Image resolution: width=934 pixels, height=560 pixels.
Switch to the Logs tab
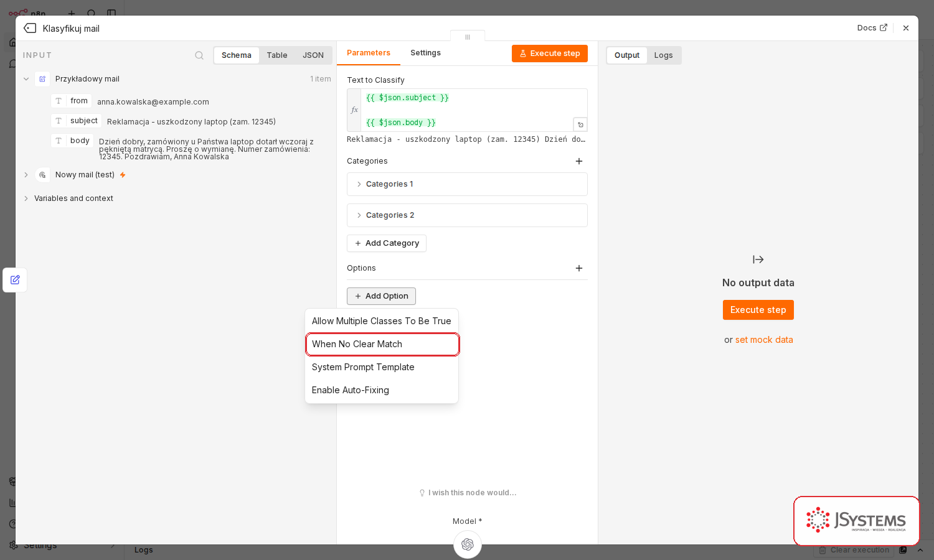(663, 55)
